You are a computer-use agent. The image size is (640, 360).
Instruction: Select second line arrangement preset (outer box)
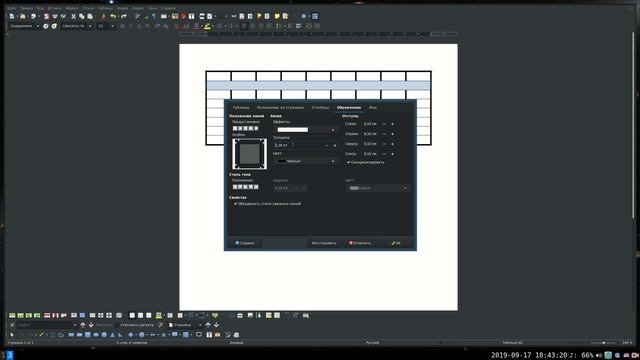click(x=240, y=129)
